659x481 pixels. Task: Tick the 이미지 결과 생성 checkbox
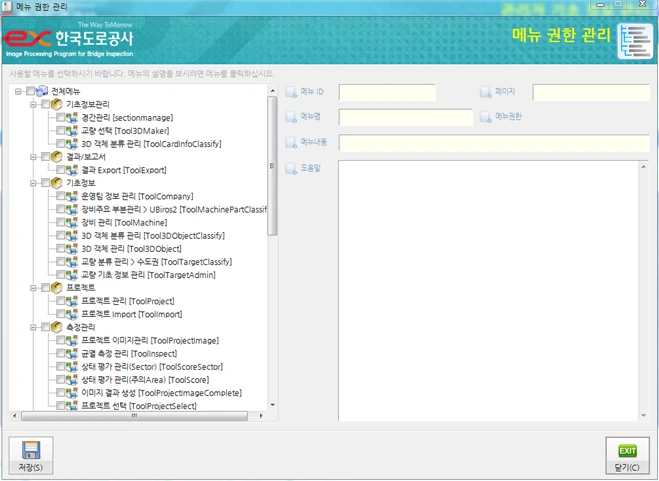61,393
